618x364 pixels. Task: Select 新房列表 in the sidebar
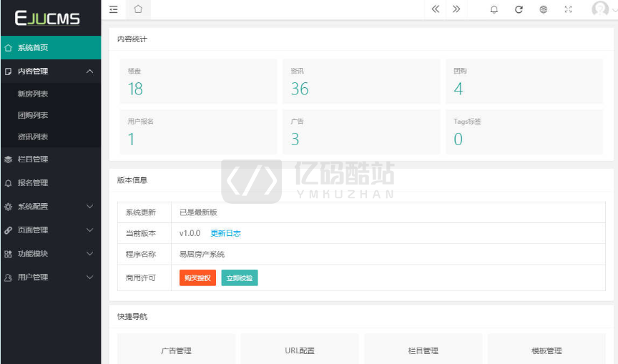tap(33, 94)
